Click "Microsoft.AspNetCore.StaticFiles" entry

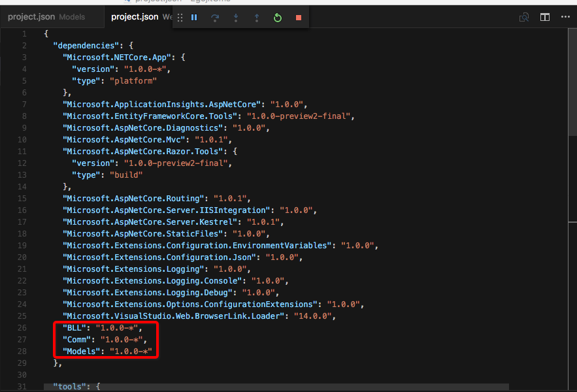(142, 234)
